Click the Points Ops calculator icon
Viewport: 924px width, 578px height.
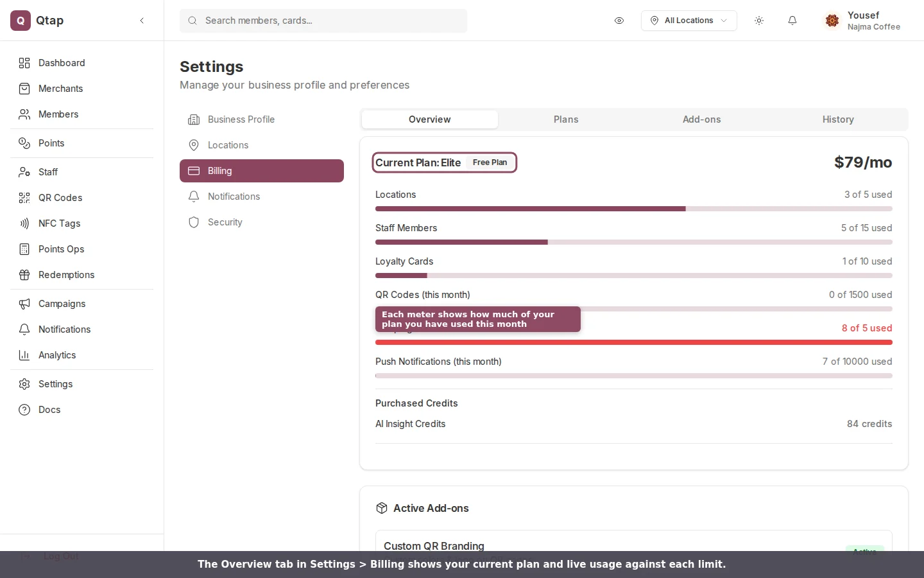(24, 249)
